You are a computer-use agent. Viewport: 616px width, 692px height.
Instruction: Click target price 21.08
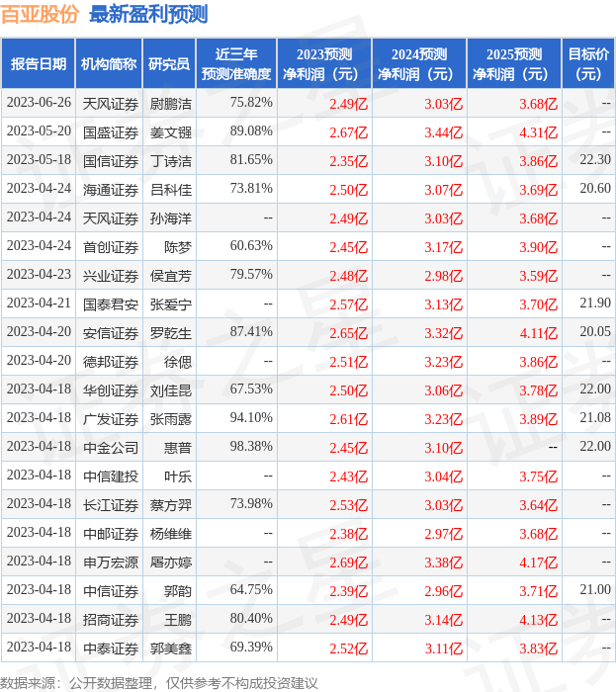[595, 418]
